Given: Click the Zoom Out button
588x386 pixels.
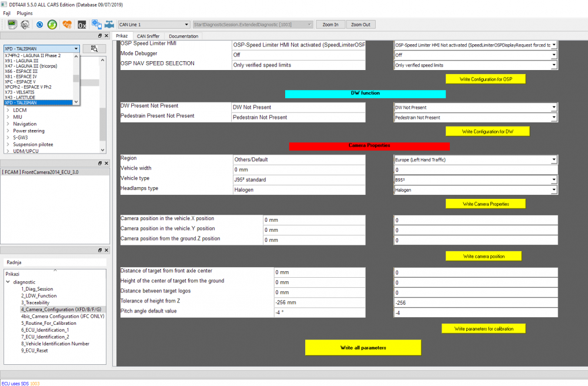Looking at the screenshot, I should 360,25.
